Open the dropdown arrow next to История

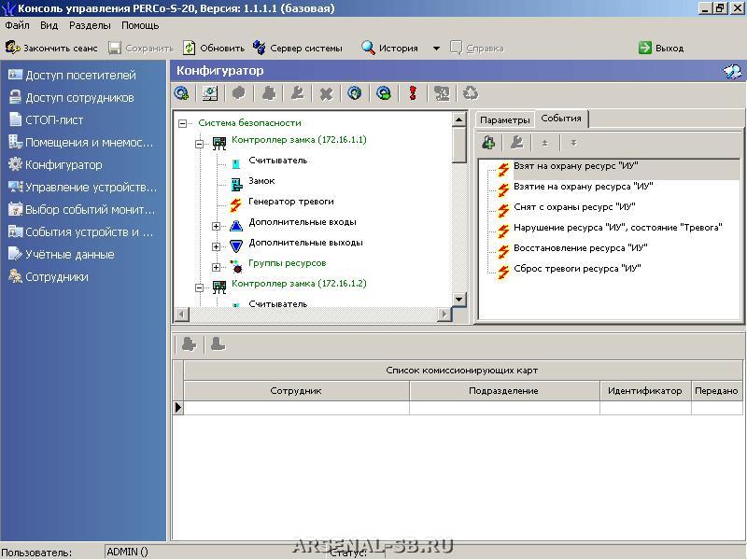tap(436, 49)
